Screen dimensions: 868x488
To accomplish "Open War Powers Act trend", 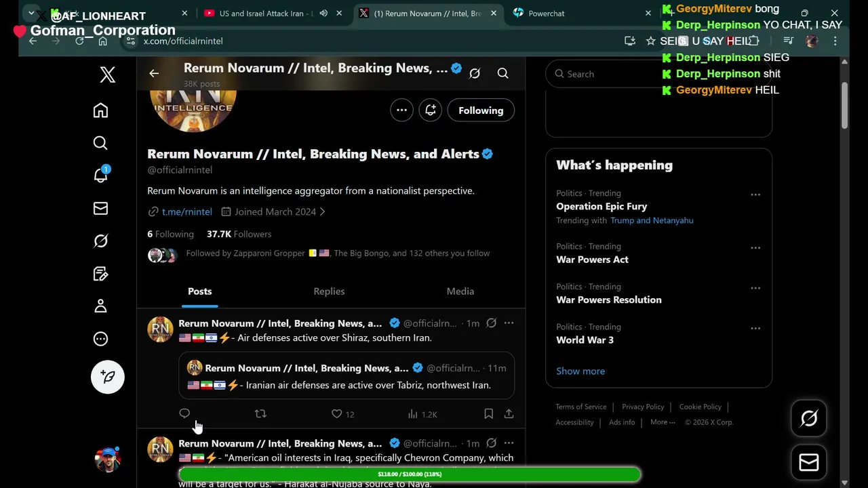I will (x=592, y=260).
